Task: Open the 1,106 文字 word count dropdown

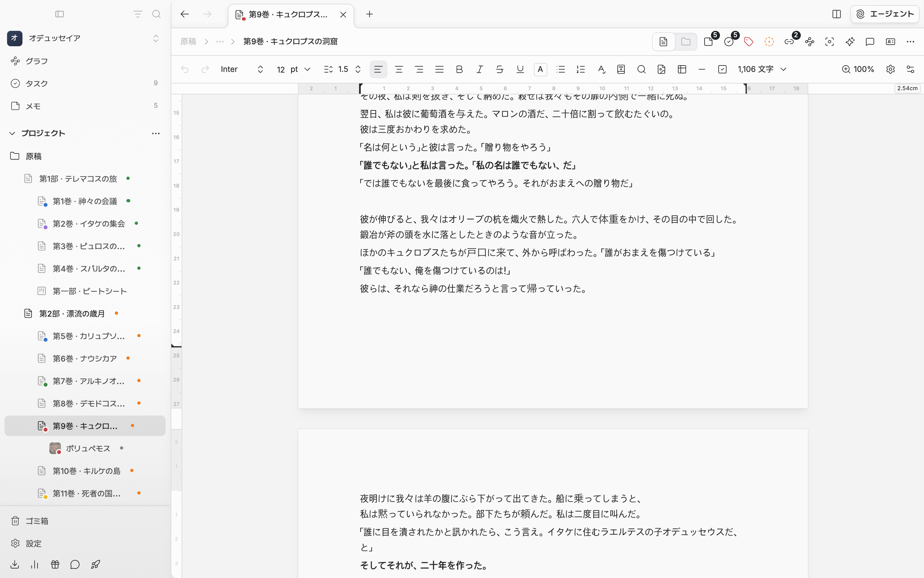Action: point(762,69)
